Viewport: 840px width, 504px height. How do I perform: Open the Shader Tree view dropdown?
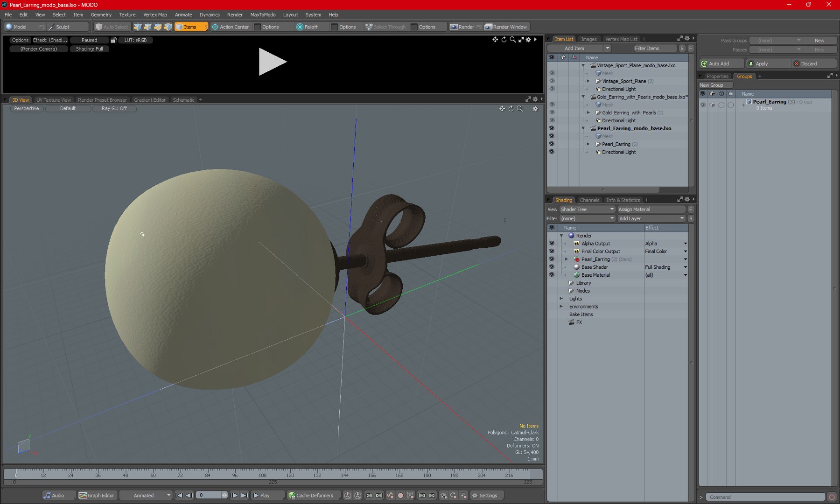588,210
